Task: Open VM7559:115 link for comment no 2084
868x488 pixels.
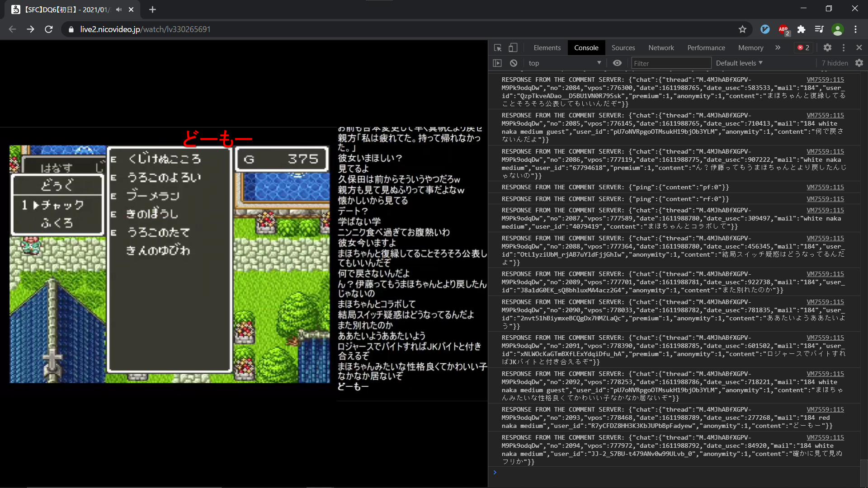Action: 825,80
